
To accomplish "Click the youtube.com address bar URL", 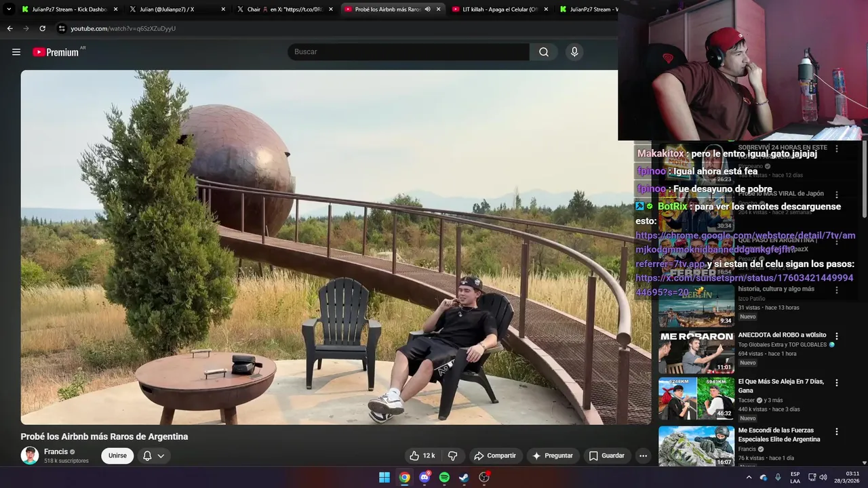I will point(123,28).
